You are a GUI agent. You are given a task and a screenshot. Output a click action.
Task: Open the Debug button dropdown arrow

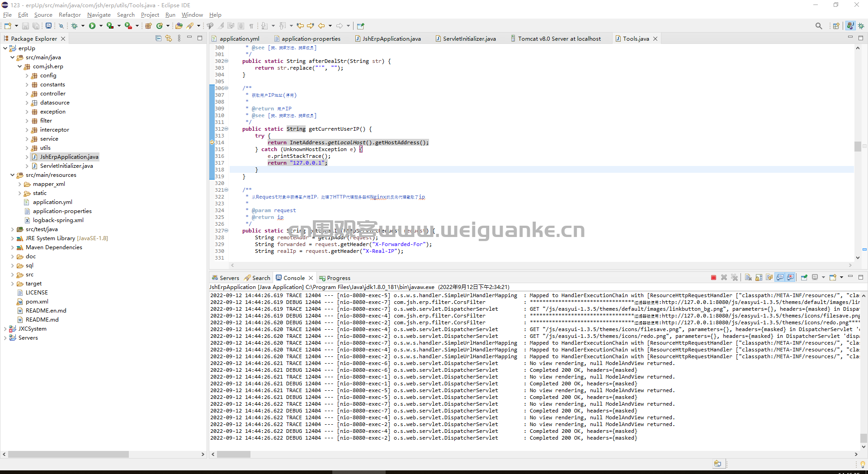pos(83,26)
